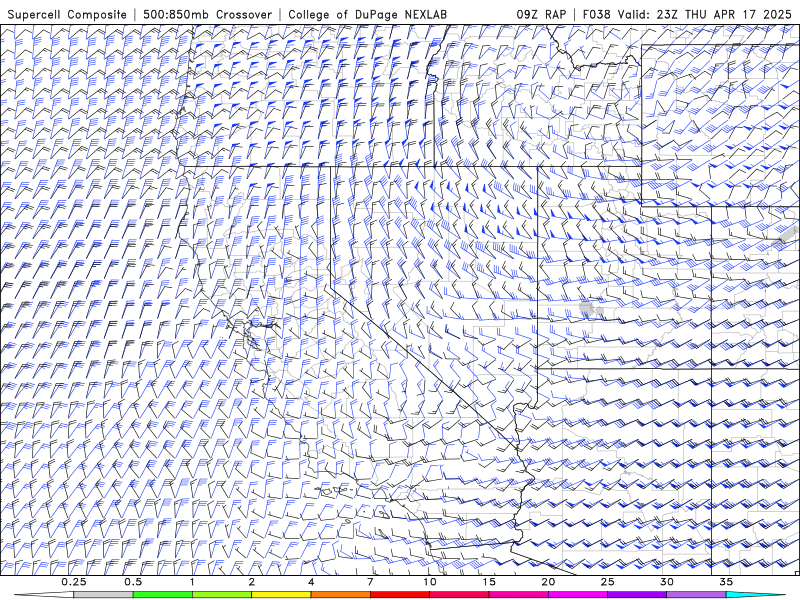The image size is (800, 600).
Task: Click the yellow color bar segment
Action: click(x=281, y=595)
